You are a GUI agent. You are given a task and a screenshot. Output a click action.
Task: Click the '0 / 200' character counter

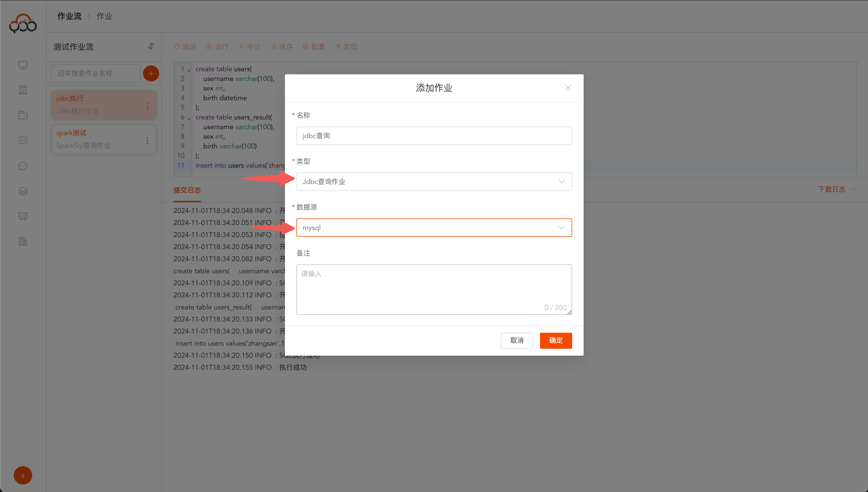click(555, 307)
